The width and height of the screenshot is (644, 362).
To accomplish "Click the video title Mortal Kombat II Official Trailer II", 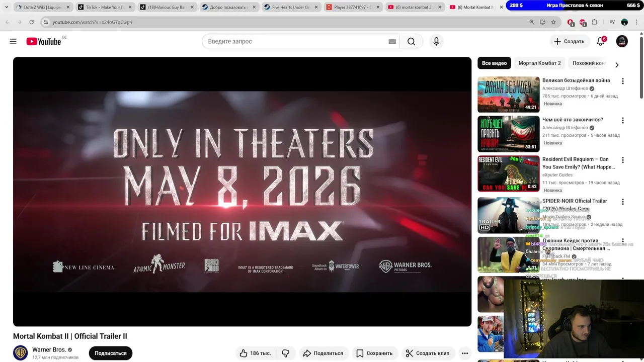I will [x=70, y=336].
